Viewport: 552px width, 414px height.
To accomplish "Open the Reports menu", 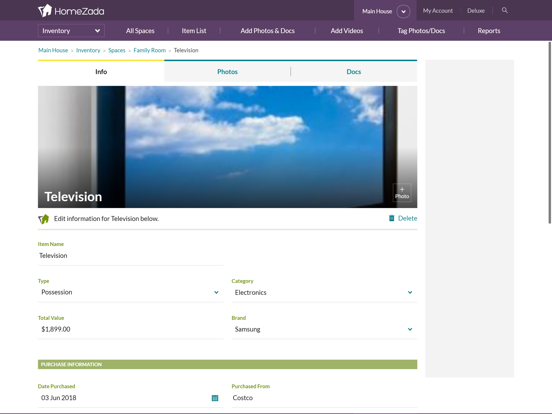I will click(x=489, y=31).
